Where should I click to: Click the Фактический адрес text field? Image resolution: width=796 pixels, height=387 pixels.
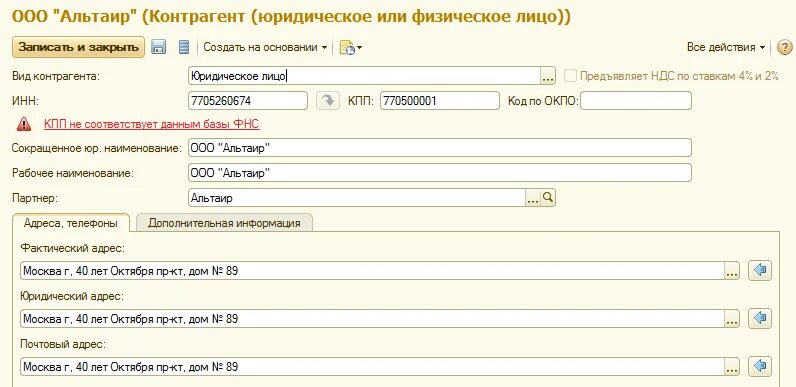coord(372,271)
